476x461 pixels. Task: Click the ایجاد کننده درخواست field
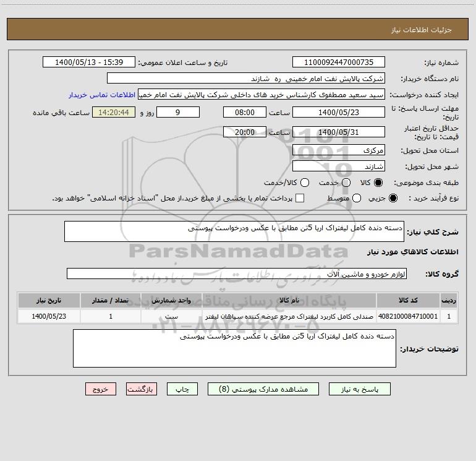[261, 95]
